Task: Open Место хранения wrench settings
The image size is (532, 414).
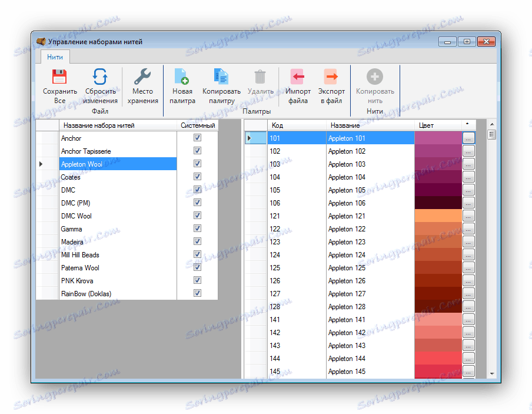Action: click(142, 77)
